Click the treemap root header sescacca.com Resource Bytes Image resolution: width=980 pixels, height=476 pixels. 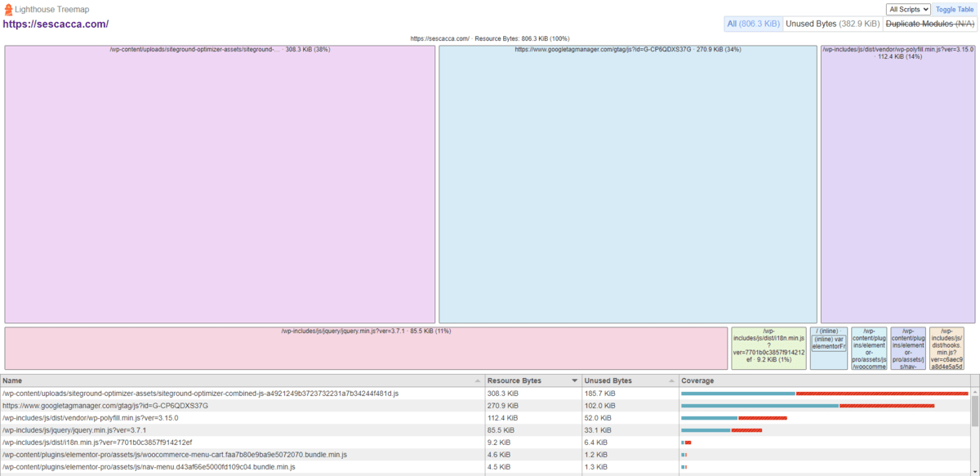click(x=490, y=38)
